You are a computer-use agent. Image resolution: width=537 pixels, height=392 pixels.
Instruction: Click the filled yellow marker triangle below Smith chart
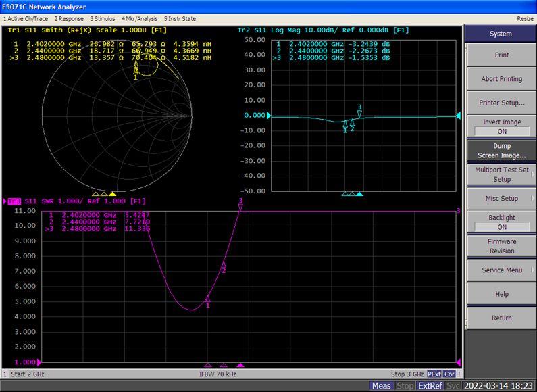(112, 194)
